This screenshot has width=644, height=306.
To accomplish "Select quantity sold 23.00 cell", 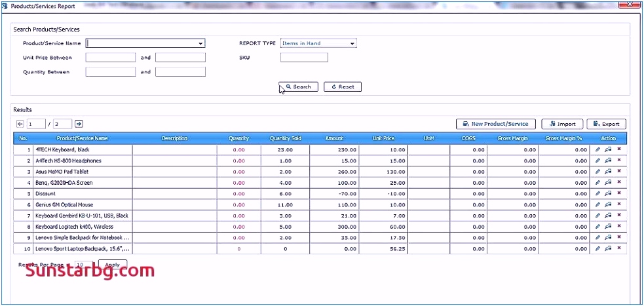I will click(286, 149).
